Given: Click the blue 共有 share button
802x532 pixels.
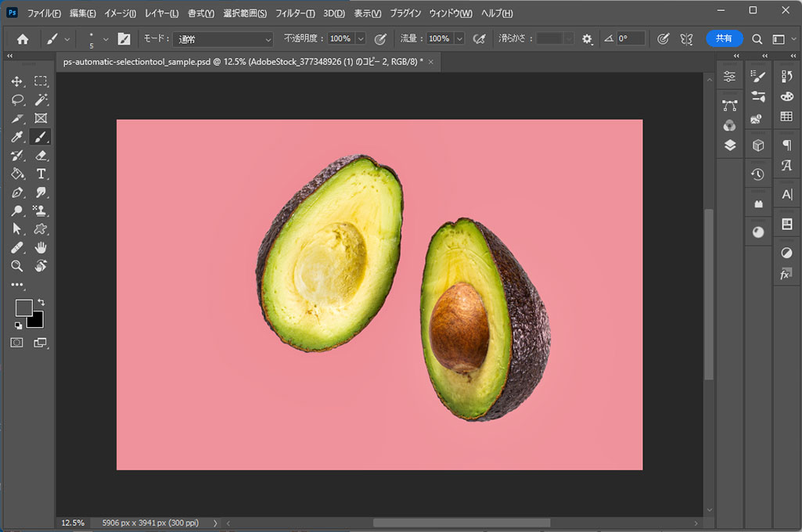Looking at the screenshot, I should coord(724,38).
